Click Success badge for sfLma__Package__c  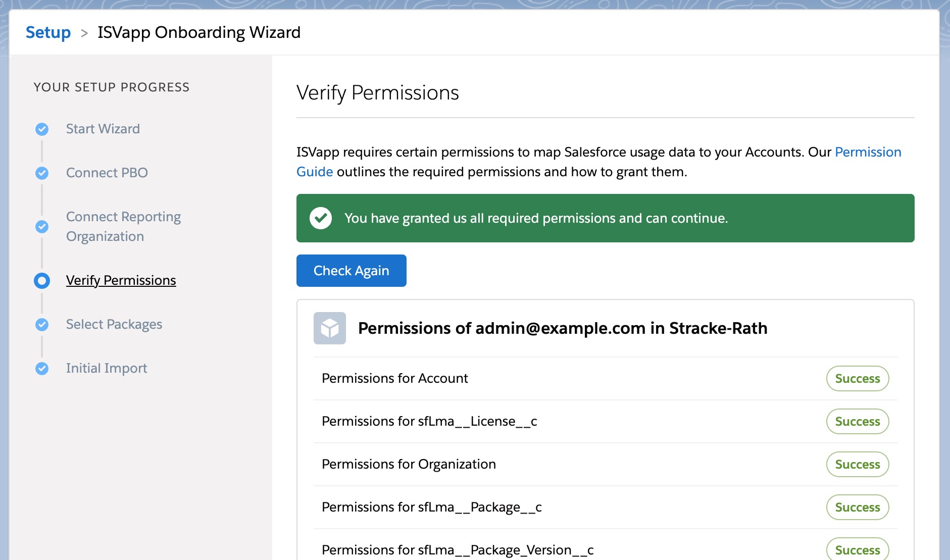tap(858, 507)
